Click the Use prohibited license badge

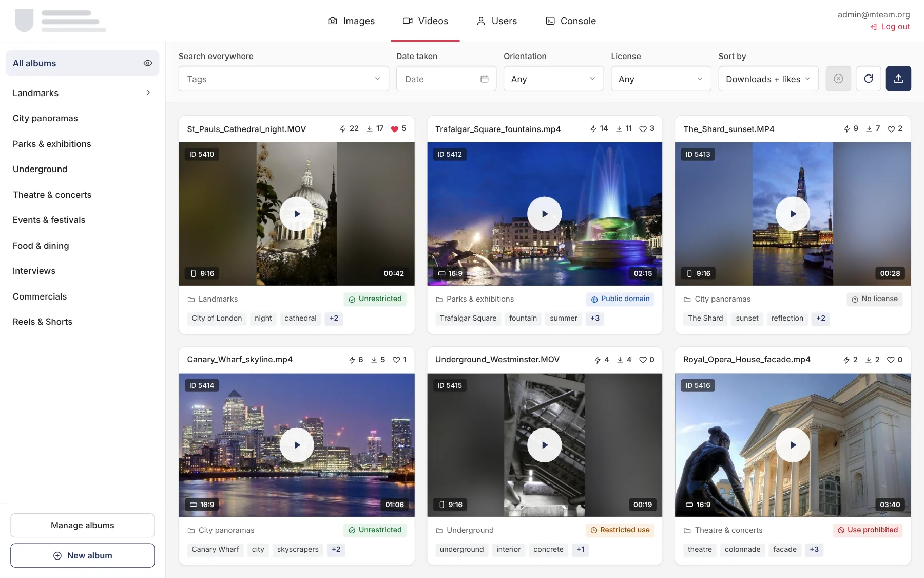(868, 530)
